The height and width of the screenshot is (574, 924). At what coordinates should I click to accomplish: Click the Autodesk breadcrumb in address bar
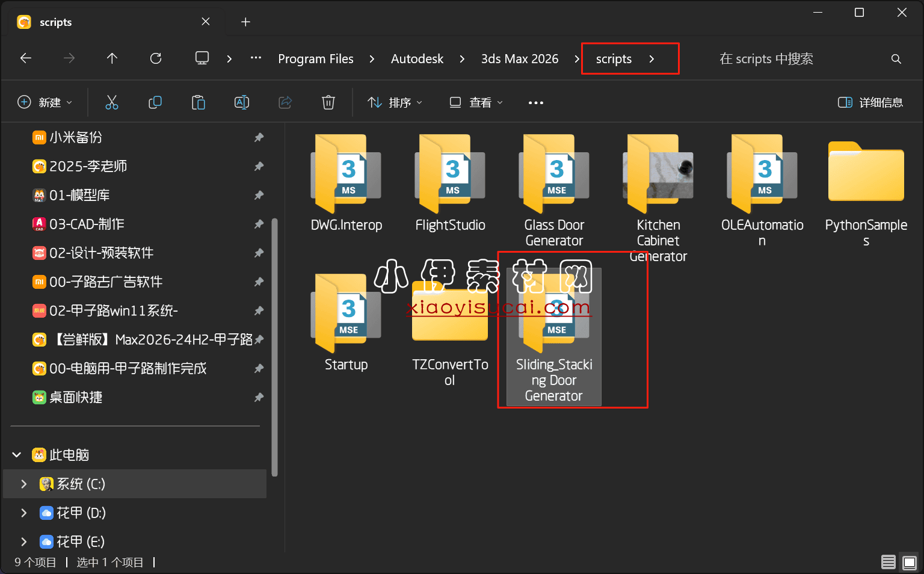pyautogui.click(x=417, y=59)
